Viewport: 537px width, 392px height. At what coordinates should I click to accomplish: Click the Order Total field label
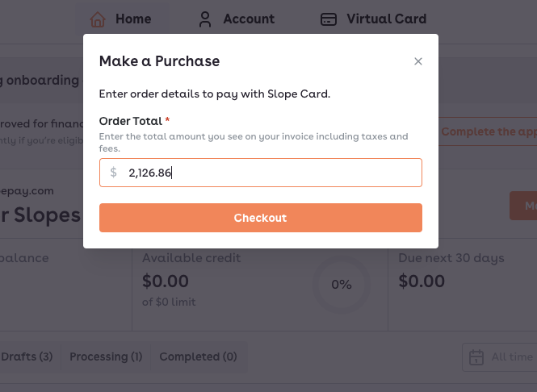tap(131, 121)
